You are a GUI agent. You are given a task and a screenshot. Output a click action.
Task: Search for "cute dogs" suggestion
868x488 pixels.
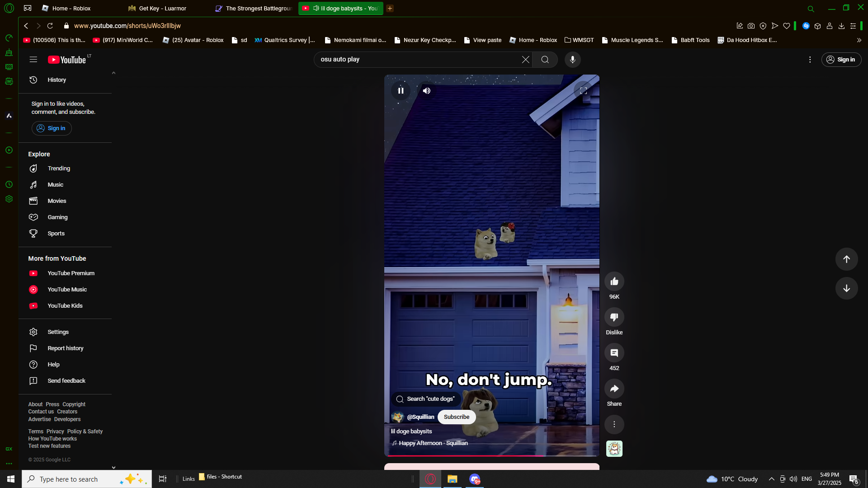[x=425, y=399]
